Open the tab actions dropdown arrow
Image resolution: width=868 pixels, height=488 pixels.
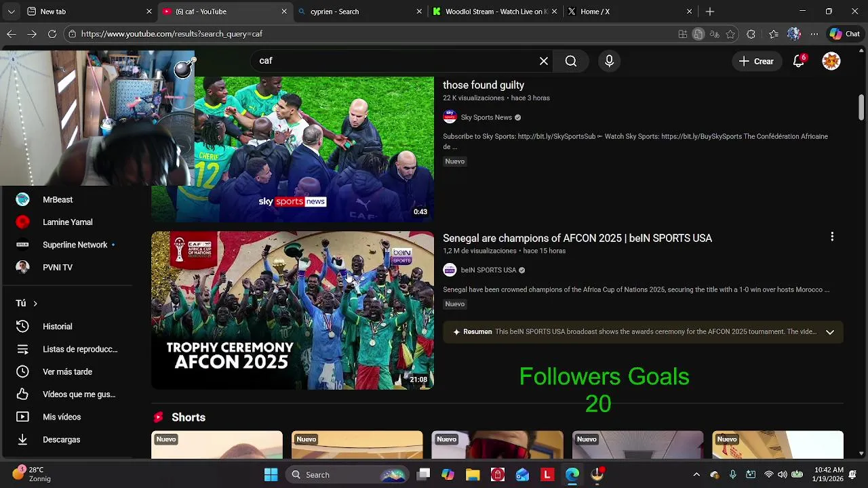11,12
